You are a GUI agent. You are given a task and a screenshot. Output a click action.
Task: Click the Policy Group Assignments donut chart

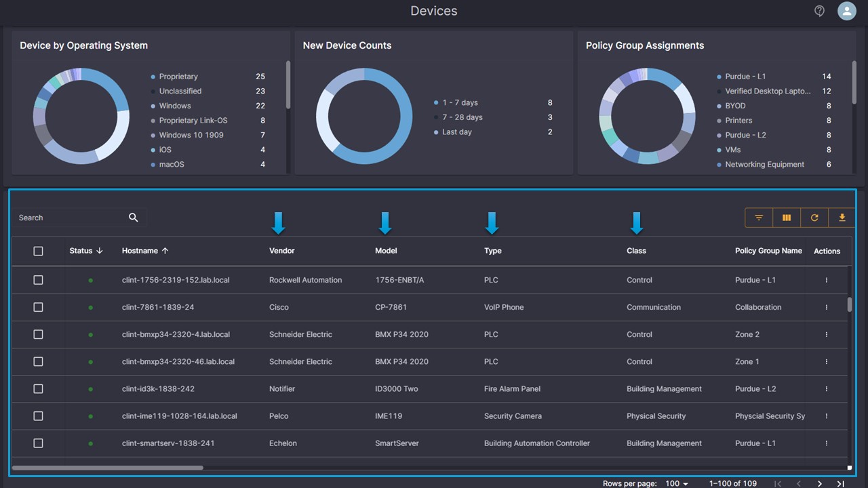648,116
